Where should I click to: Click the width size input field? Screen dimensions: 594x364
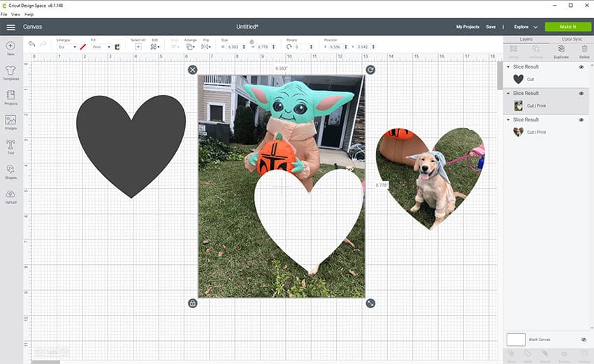tap(234, 47)
